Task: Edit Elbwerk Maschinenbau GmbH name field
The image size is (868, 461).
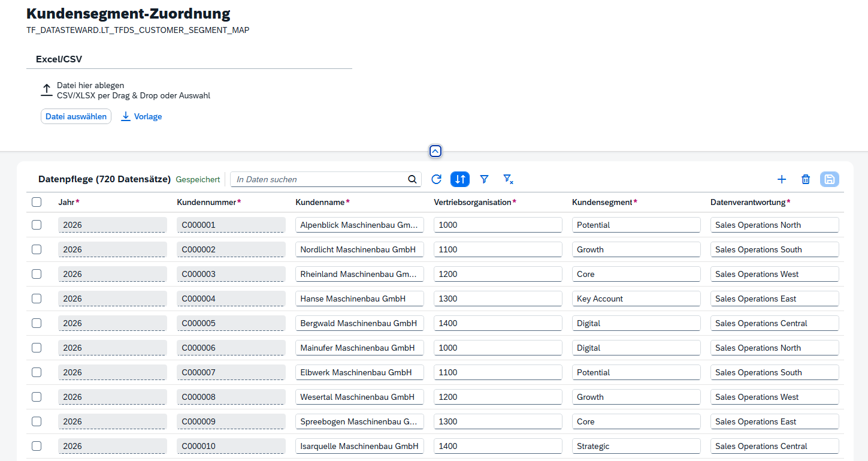Action: tap(359, 372)
